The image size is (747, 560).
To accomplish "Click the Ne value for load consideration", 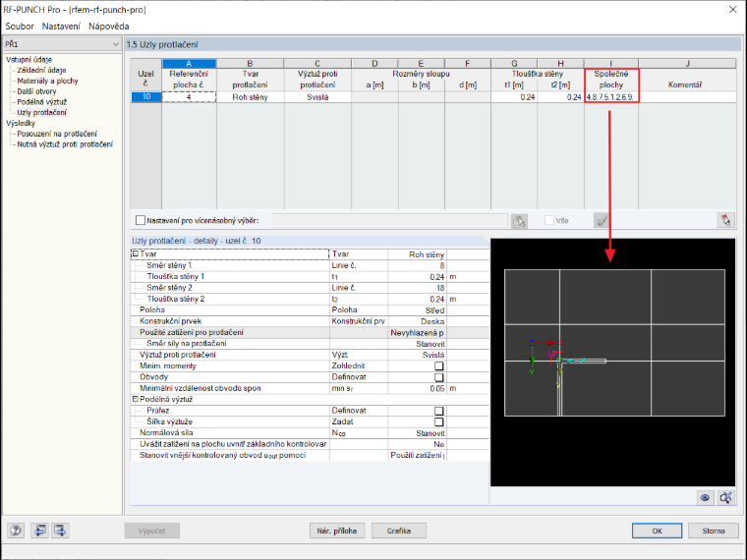I will [417, 444].
